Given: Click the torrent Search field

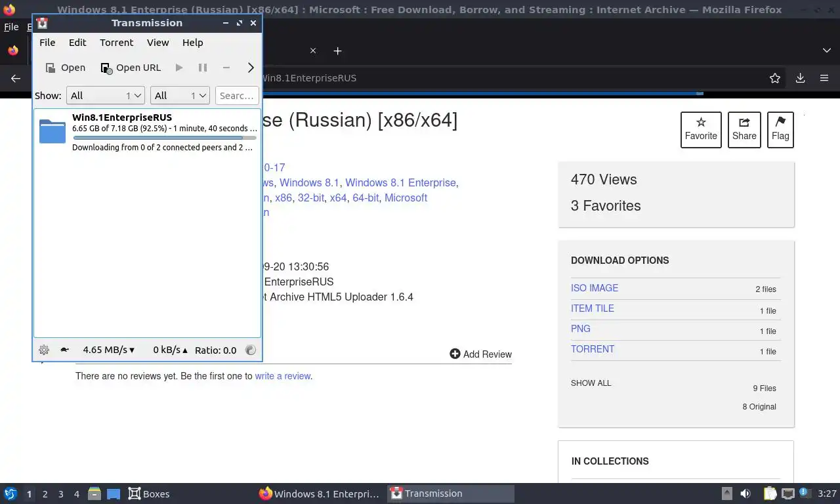Looking at the screenshot, I should point(237,96).
